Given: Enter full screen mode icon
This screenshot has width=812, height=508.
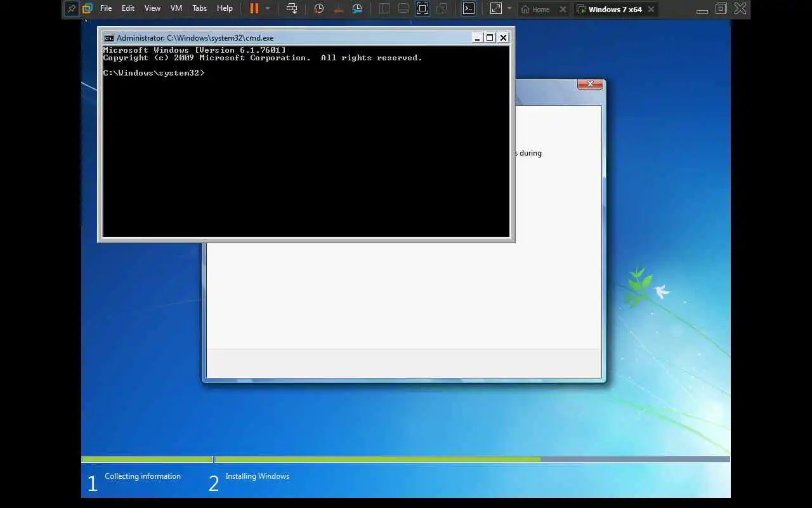Looking at the screenshot, I should click(422, 9).
